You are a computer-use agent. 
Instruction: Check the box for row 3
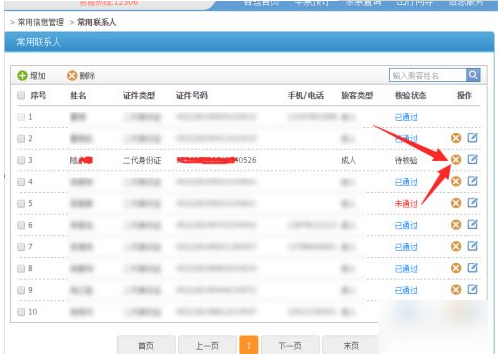[21, 160]
